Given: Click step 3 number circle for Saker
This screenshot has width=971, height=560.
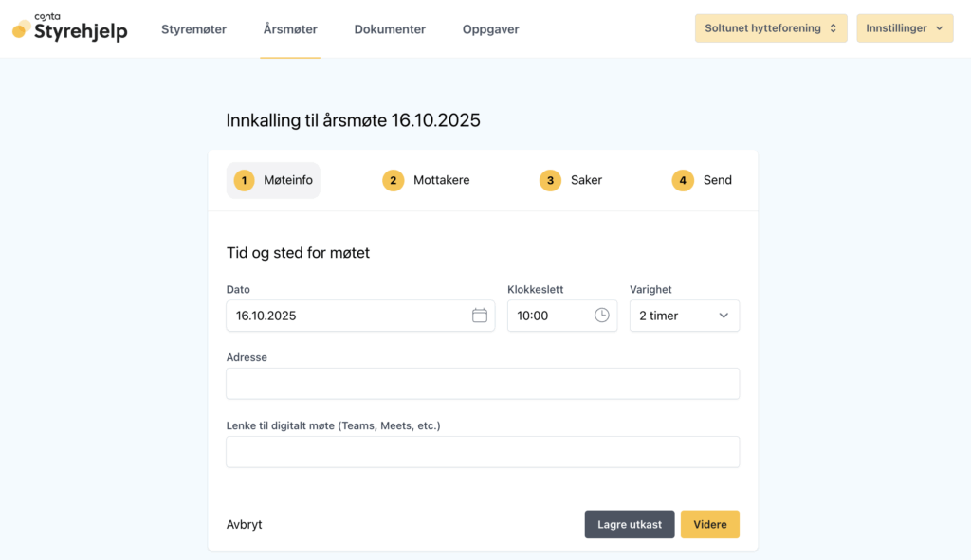Looking at the screenshot, I should point(550,180).
